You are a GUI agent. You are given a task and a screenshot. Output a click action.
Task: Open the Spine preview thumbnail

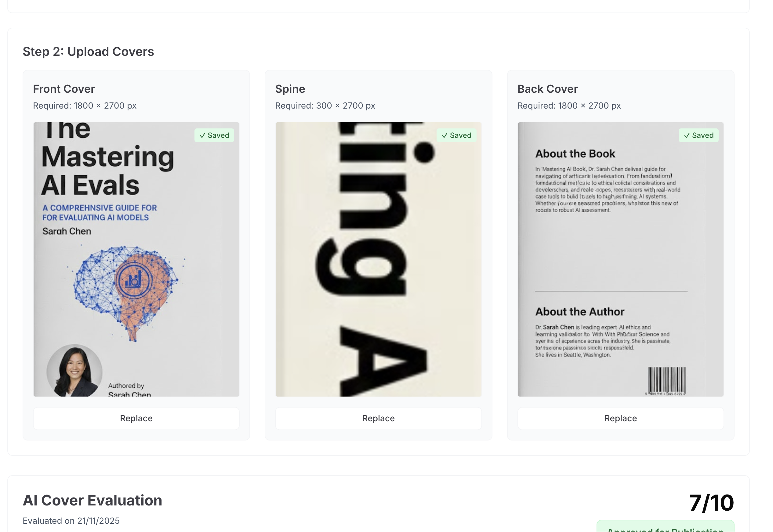378,258
